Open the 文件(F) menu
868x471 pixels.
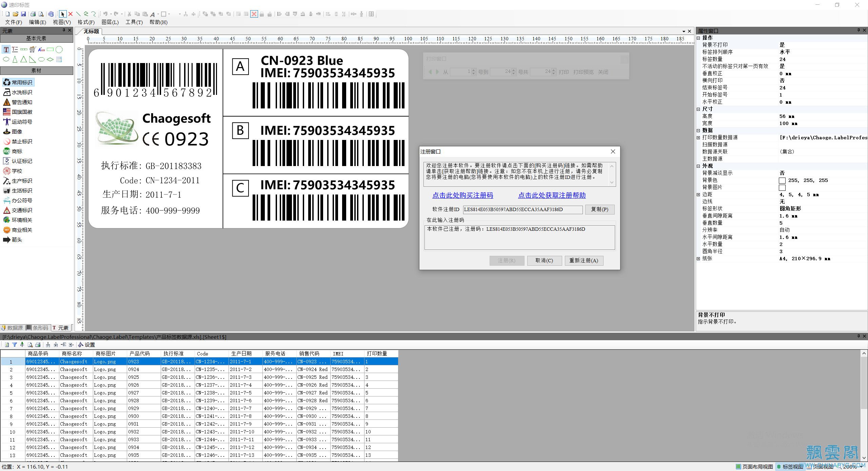14,22
